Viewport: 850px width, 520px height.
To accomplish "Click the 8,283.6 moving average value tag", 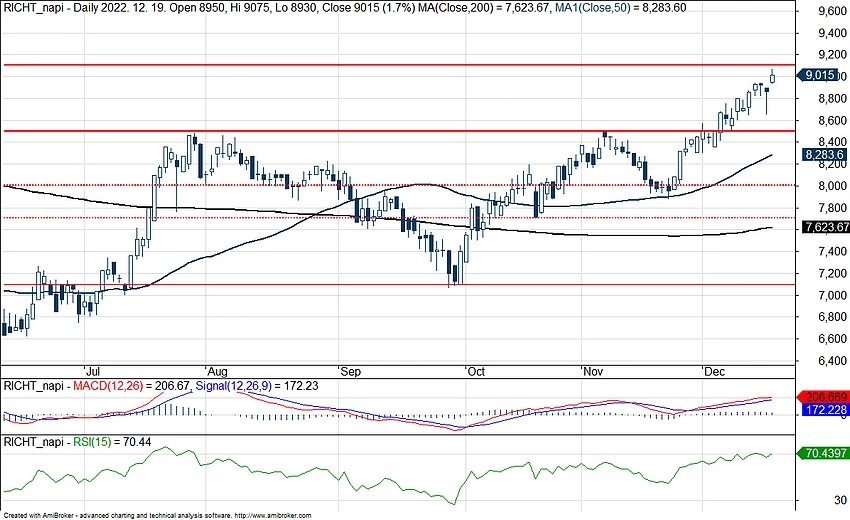I will (x=826, y=155).
